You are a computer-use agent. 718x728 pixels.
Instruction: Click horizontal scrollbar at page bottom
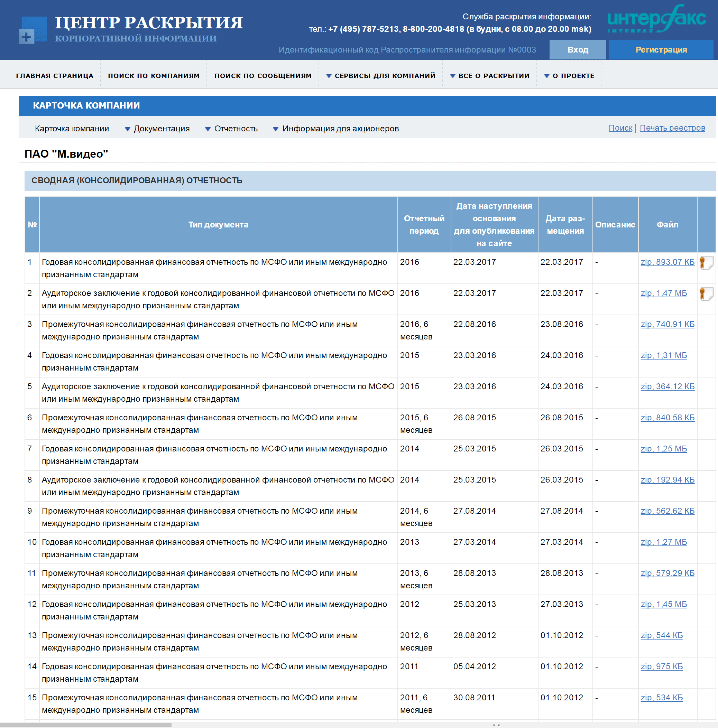86,725
